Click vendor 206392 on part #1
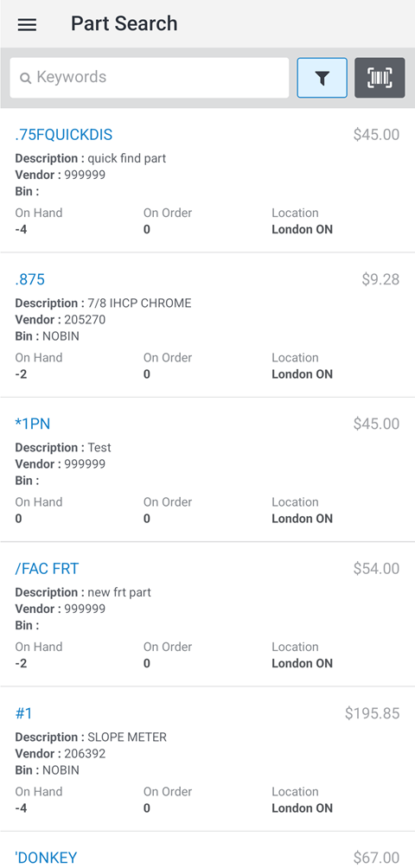415x868 pixels. [85, 754]
